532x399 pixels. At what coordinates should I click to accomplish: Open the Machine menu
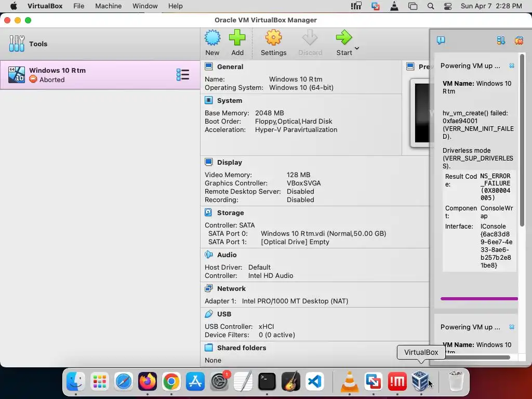[108, 6]
